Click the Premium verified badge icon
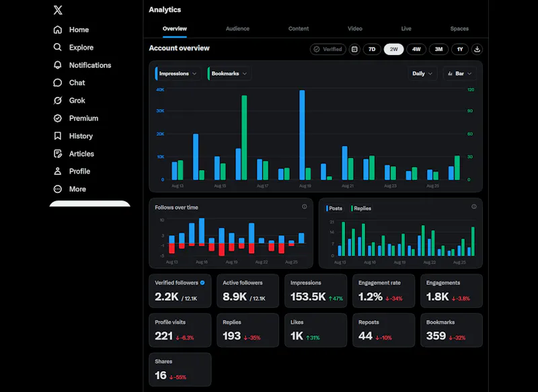The height and width of the screenshot is (392, 538). [58, 118]
